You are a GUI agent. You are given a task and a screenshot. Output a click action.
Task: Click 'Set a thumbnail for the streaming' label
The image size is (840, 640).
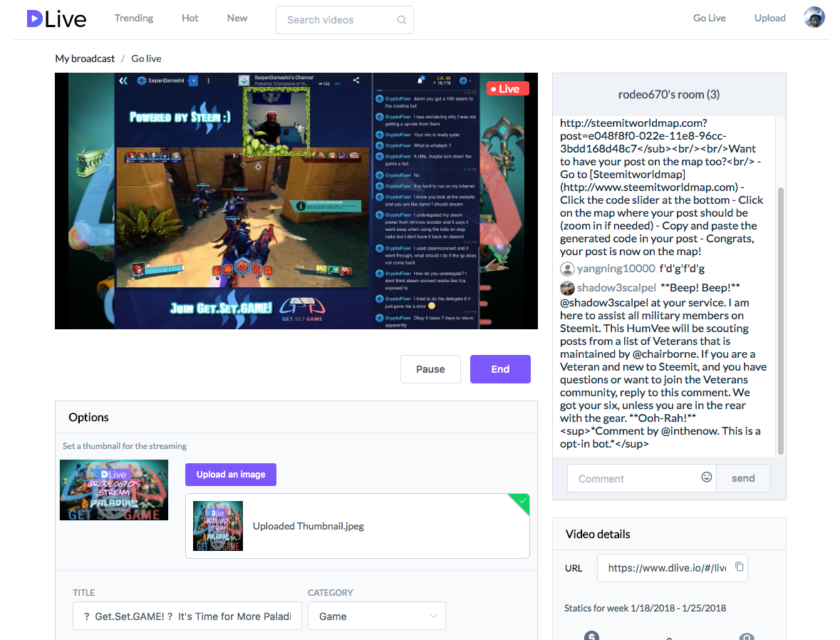(125, 446)
